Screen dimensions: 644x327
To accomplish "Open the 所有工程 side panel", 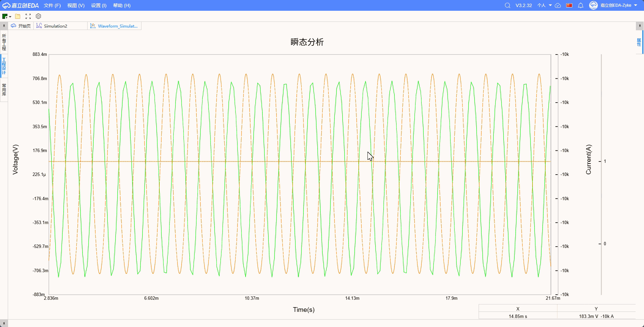I will click(x=4, y=42).
